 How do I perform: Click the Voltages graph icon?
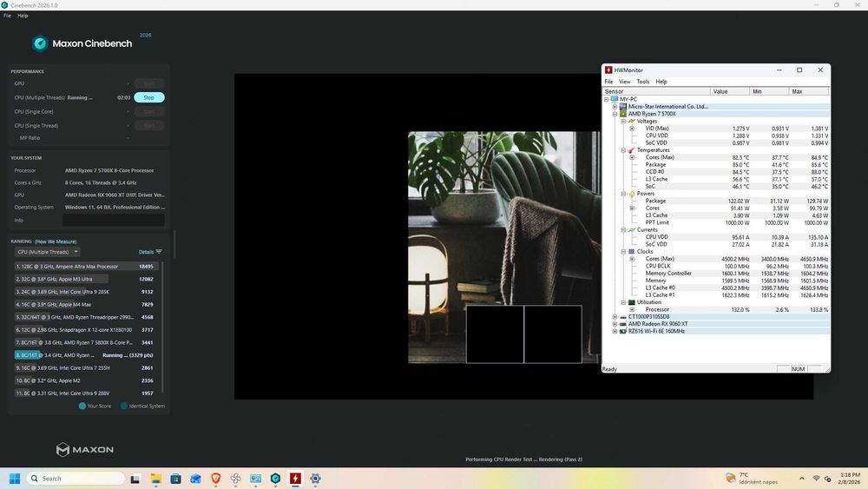point(632,121)
